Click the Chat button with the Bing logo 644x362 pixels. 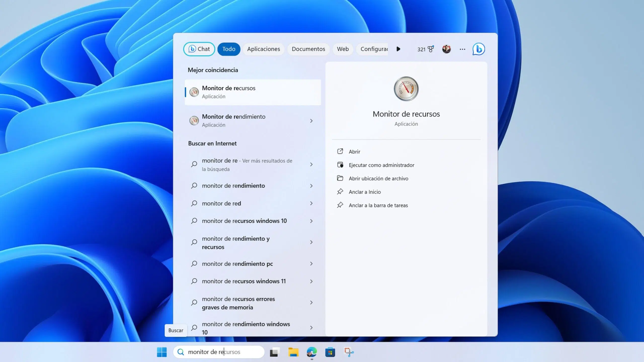coord(199,49)
